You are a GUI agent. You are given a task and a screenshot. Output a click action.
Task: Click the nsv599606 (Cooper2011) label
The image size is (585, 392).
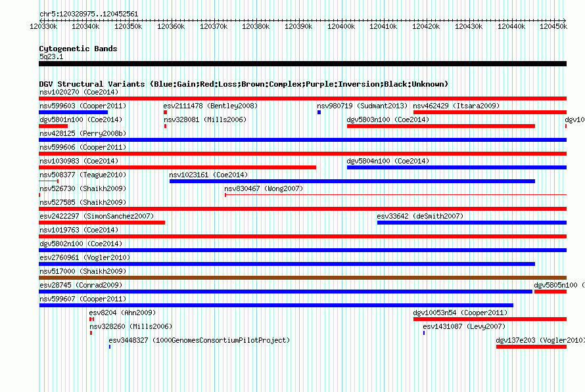[83, 147]
